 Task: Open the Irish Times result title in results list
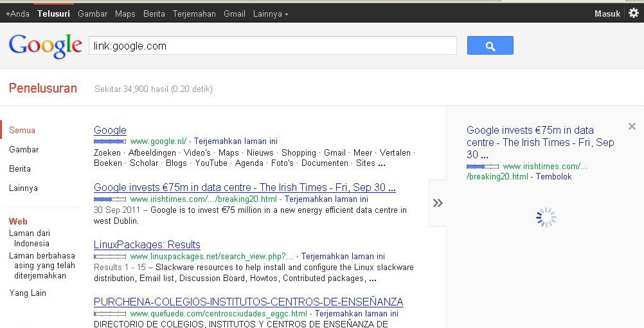245,188
